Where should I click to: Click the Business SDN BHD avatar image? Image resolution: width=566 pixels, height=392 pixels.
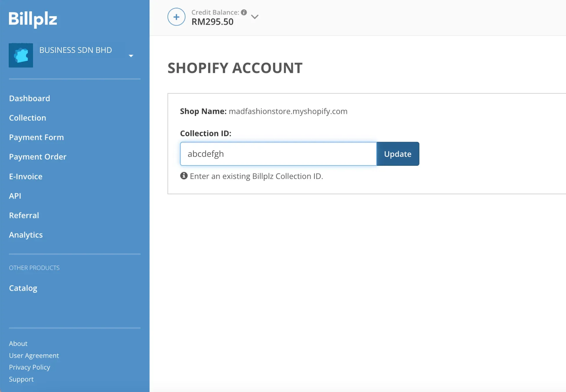click(x=21, y=55)
